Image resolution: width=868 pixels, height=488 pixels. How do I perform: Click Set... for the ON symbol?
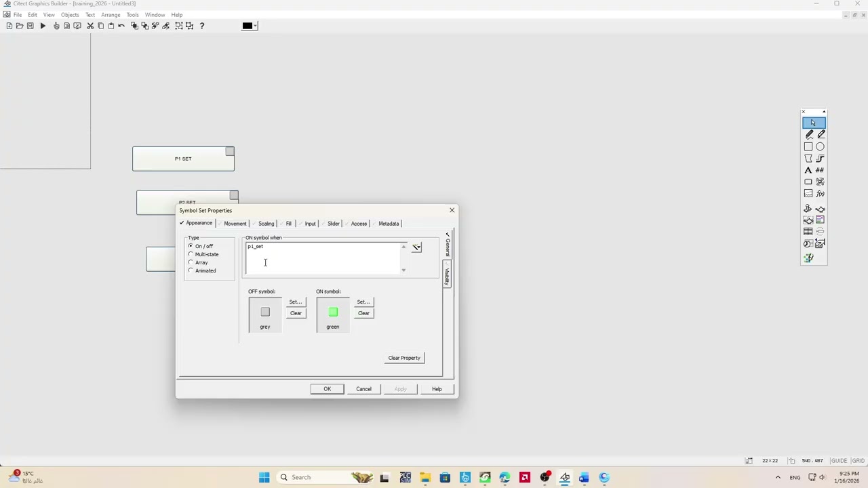coord(363,302)
